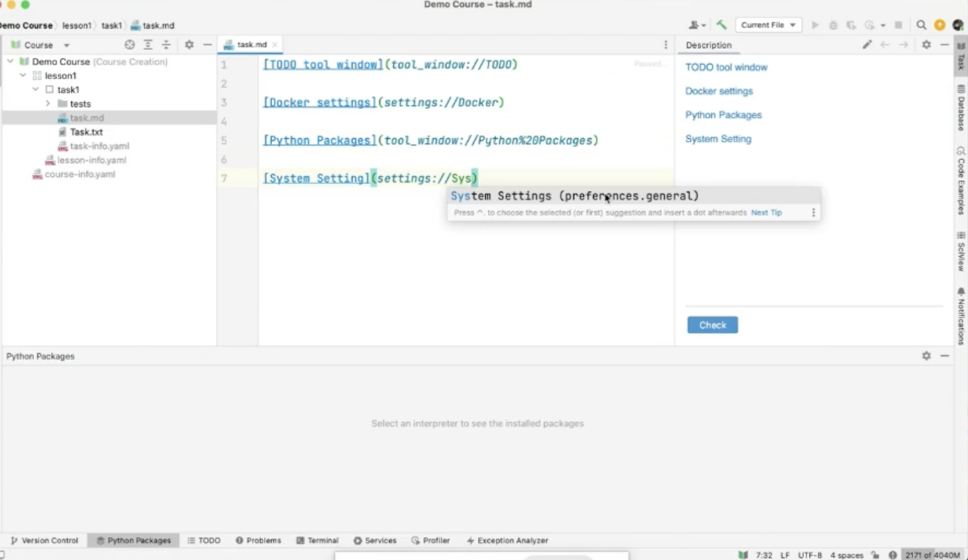Open the Services tool window tab
Image resolution: width=968 pixels, height=560 pixels.
(x=375, y=540)
